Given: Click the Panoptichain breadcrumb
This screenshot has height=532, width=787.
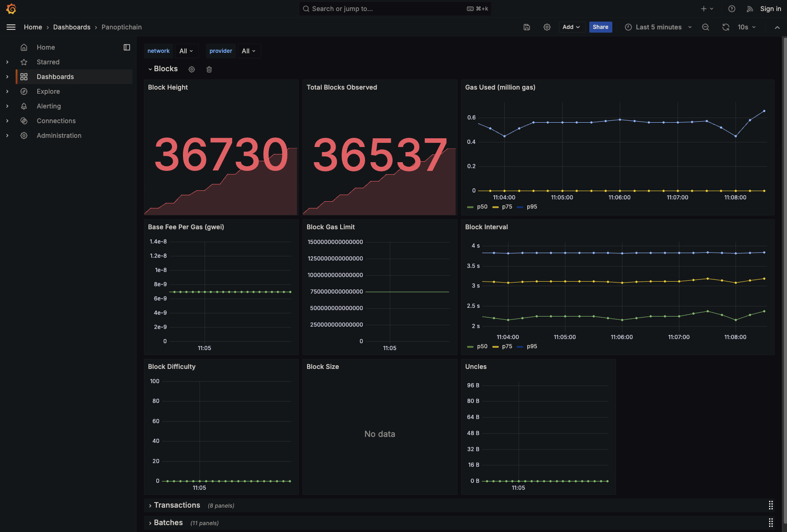Looking at the screenshot, I should (x=121, y=27).
